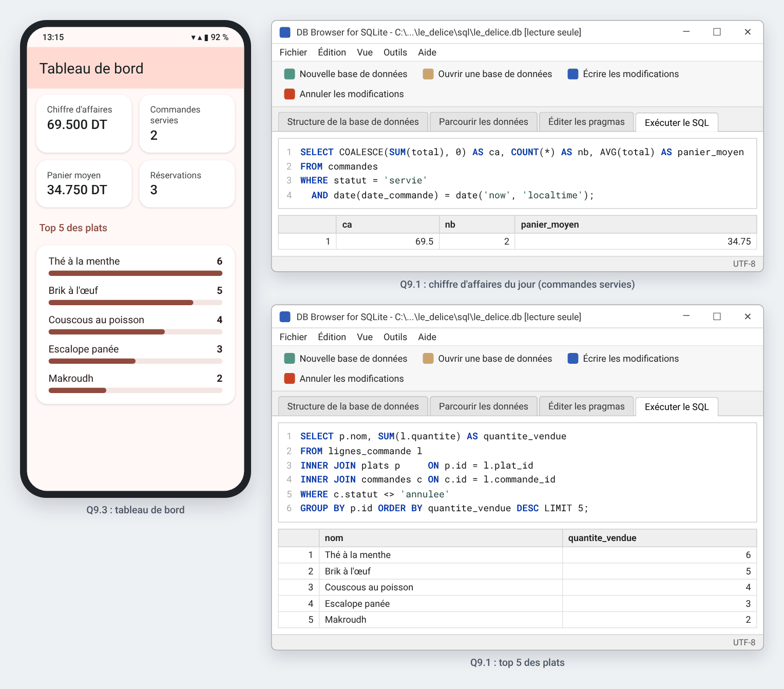Select Exécuter le SQL tab in bottom window
Screen dimensions: 784x689
tap(677, 407)
